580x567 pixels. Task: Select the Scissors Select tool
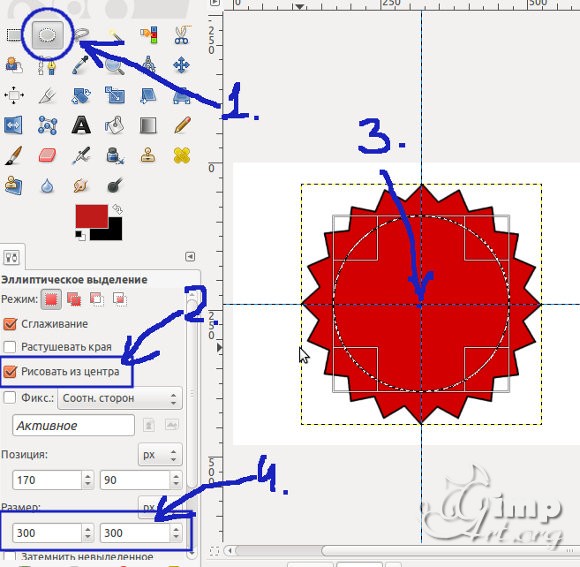[x=182, y=35]
